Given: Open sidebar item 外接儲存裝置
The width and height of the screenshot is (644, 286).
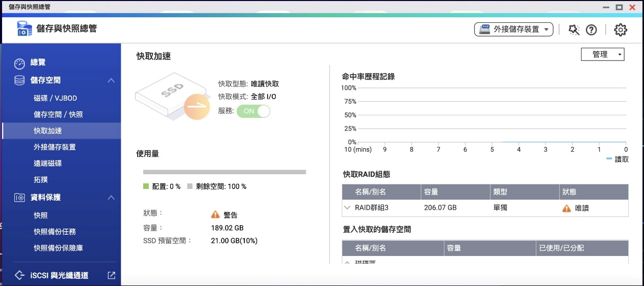Looking at the screenshot, I should coord(54,147).
